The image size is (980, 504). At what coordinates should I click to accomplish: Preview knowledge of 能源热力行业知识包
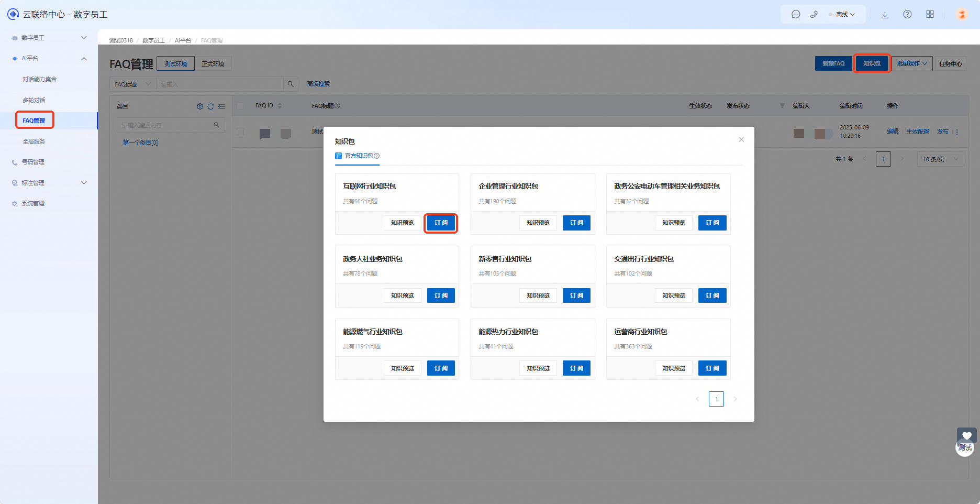pyautogui.click(x=538, y=368)
